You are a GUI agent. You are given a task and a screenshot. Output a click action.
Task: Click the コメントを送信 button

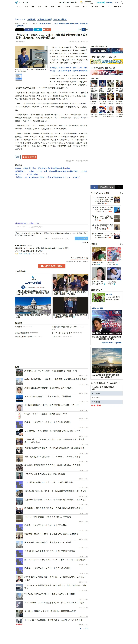click(x=81, y=238)
